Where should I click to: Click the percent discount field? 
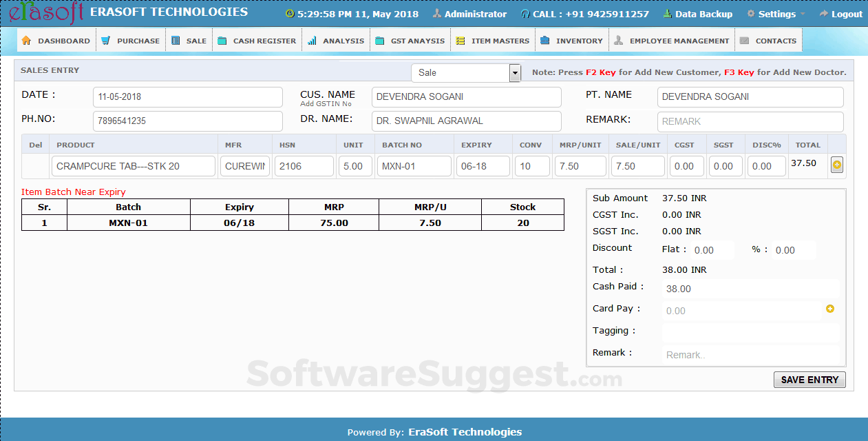tap(794, 250)
